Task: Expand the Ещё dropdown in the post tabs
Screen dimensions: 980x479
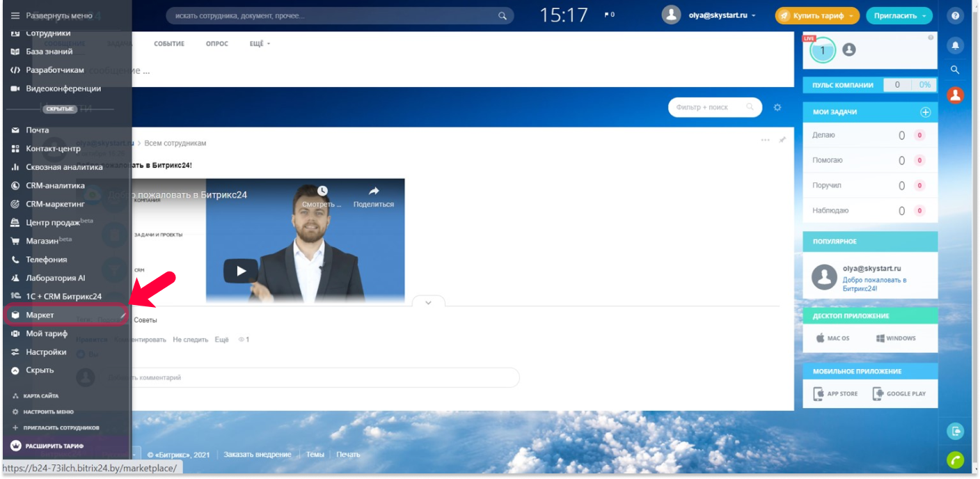Action: [260, 44]
